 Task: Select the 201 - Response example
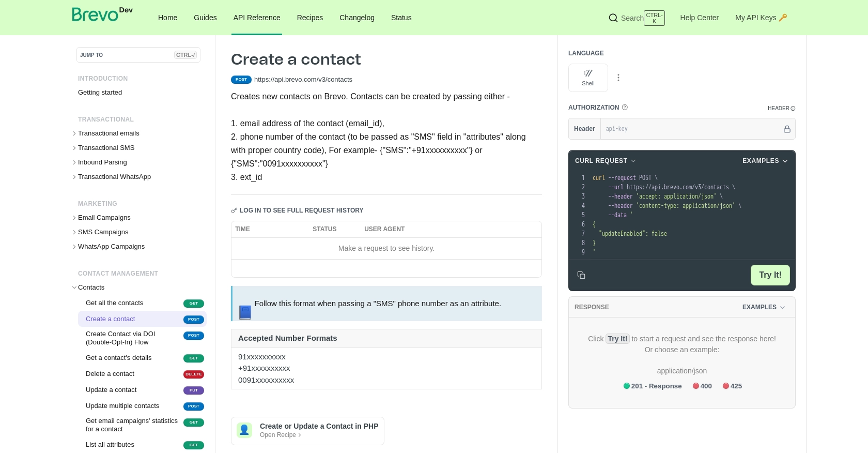[653, 386]
